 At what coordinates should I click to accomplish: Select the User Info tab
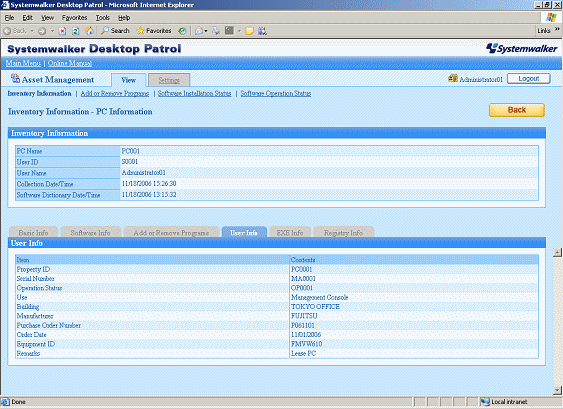(244, 232)
